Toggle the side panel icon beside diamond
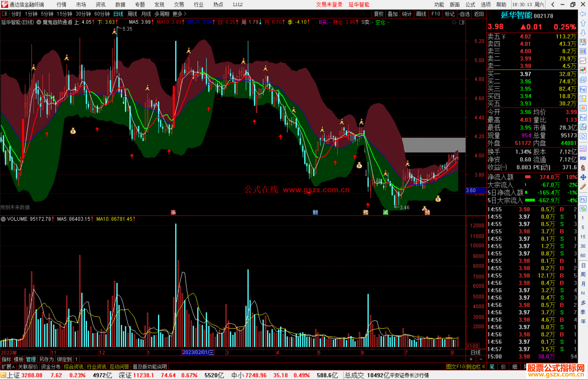Image resolution: width=588 pixels, height=380 pixels. (462, 22)
